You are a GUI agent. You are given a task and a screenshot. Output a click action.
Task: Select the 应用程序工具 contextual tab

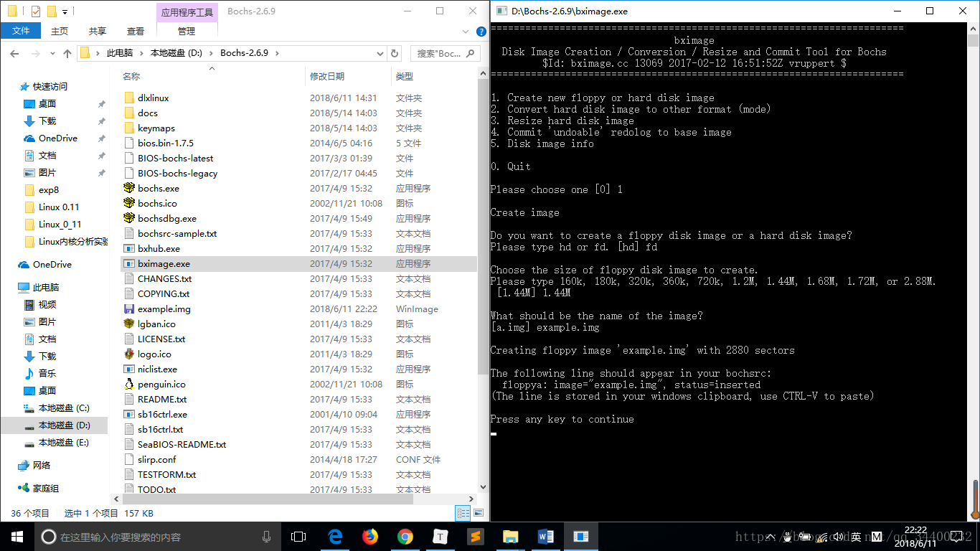click(x=187, y=11)
